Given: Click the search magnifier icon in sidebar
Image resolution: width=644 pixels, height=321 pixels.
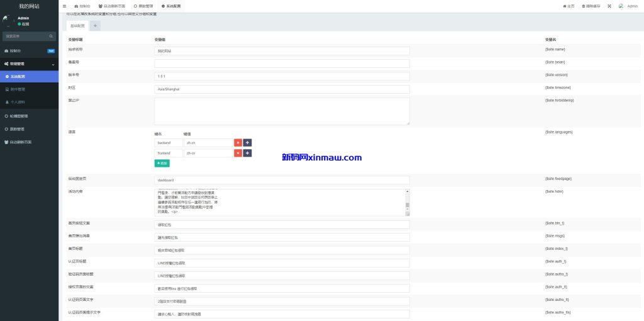Looking at the screenshot, I should click(52, 37).
